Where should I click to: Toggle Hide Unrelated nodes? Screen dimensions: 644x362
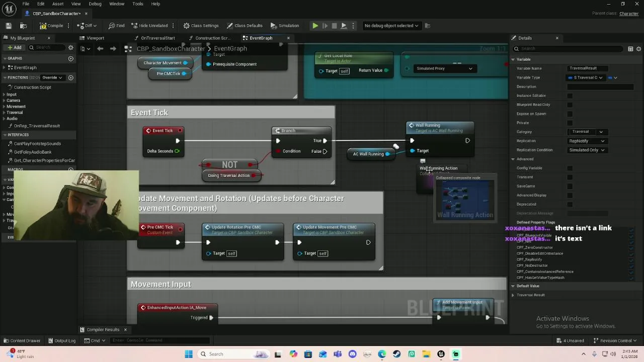coord(149,26)
